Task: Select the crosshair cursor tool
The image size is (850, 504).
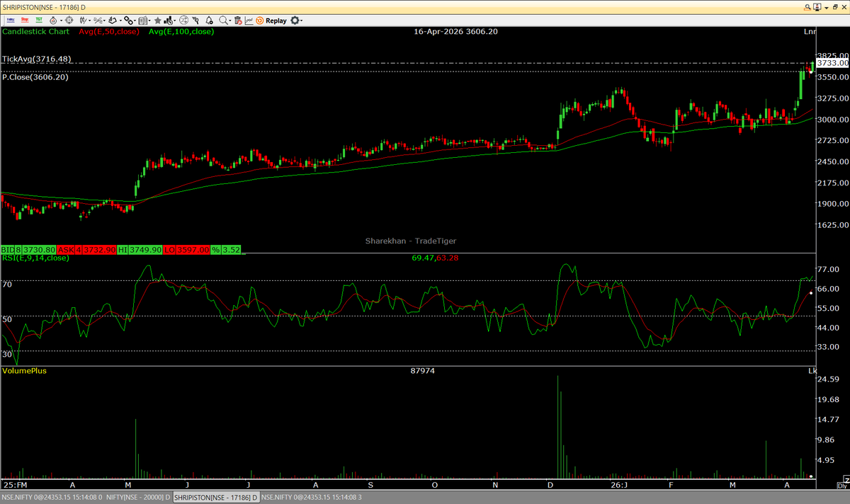Action: click(69, 21)
